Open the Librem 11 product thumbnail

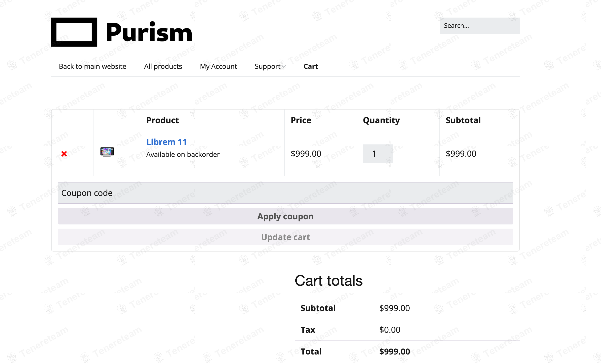coord(107,152)
